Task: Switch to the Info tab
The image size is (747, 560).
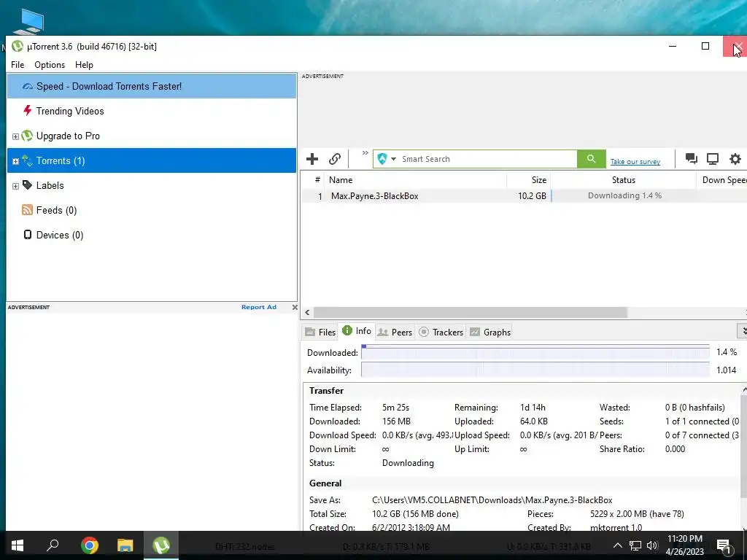Action: click(x=357, y=331)
